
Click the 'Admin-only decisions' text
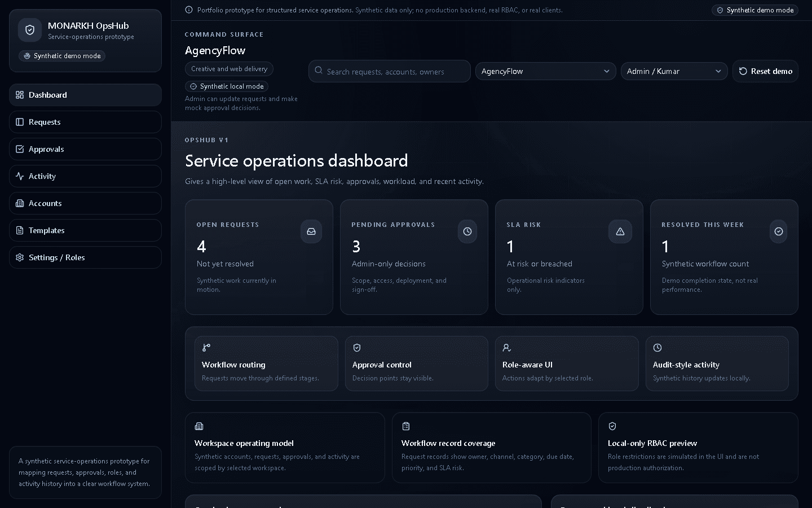tap(389, 264)
